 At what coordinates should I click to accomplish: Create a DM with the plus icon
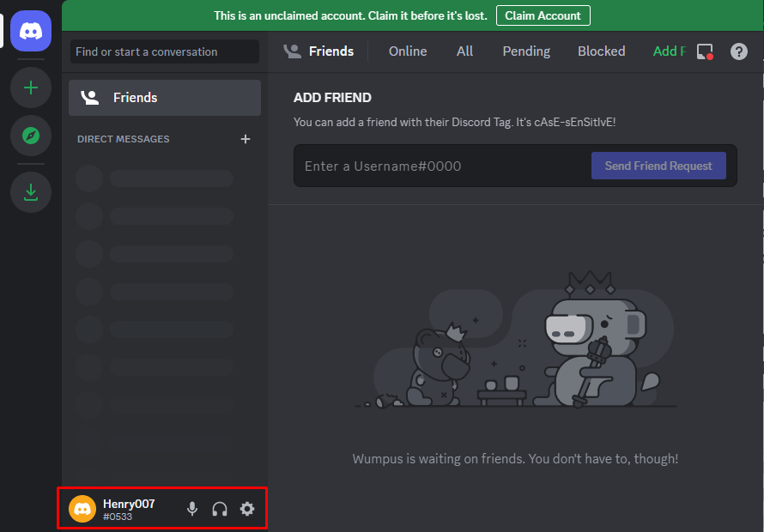[x=246, y=139]
